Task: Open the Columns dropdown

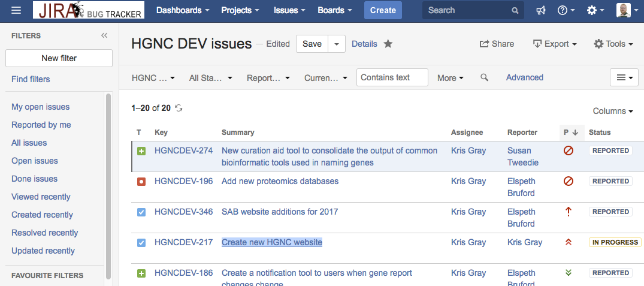Action: (x=613, y=111)
